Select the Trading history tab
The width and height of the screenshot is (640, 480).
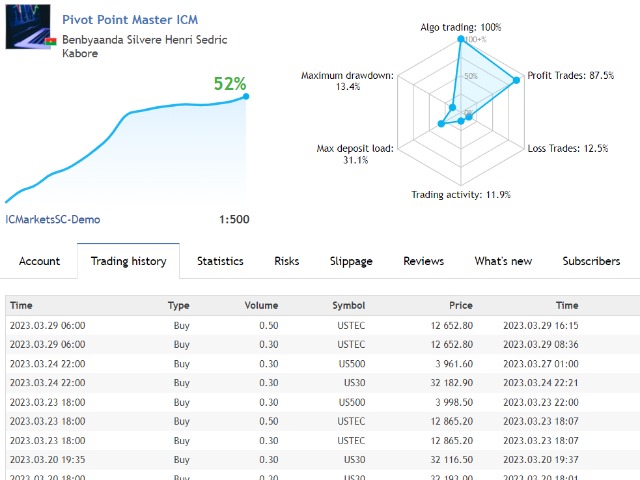(x=129, y=261)
